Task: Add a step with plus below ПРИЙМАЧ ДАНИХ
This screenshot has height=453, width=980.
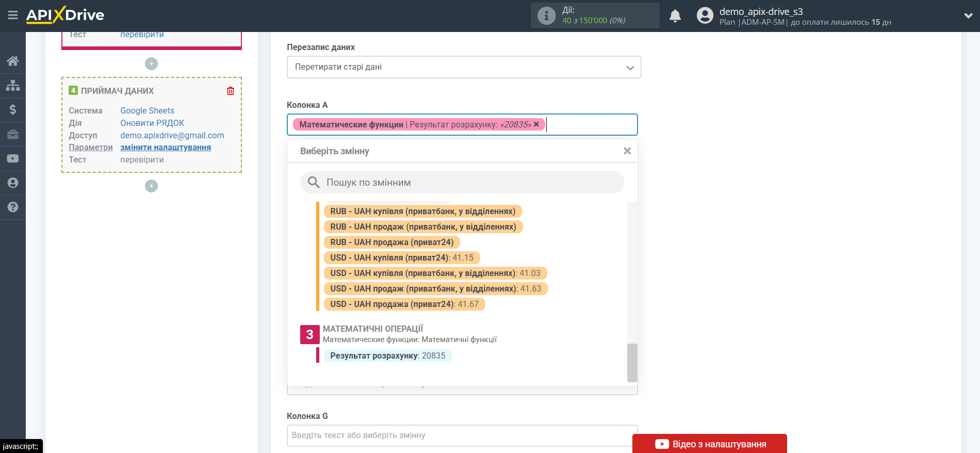Action: point(151,186)
